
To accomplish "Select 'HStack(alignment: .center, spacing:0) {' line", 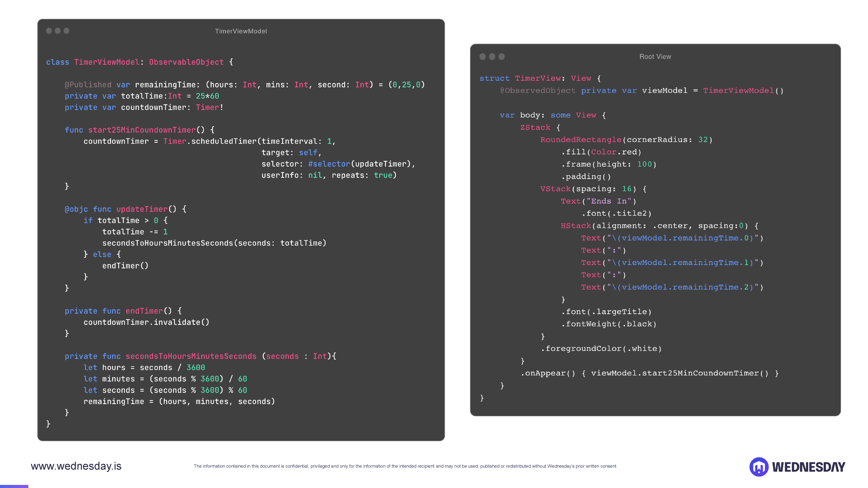I will pos(660,226).
